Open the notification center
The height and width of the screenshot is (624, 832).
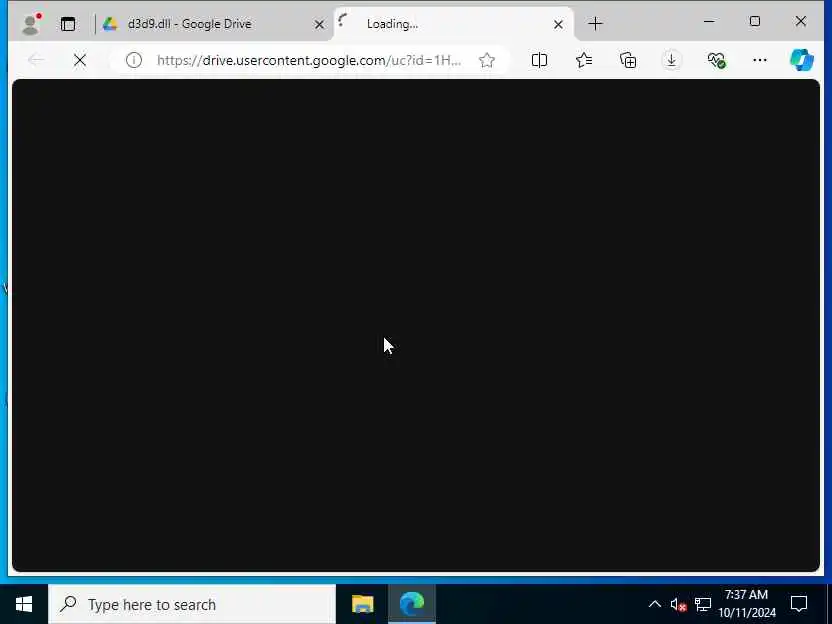[799, 604]
